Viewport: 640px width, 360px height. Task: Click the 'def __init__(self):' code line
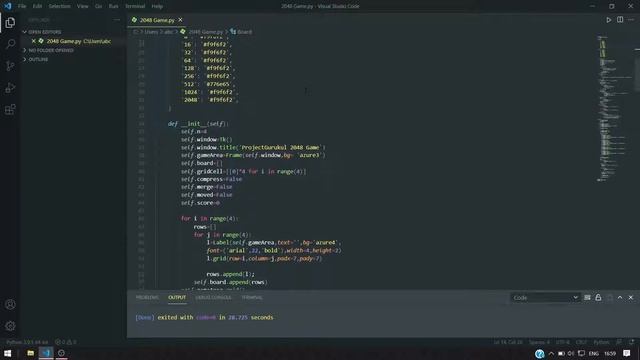[198, 124]
